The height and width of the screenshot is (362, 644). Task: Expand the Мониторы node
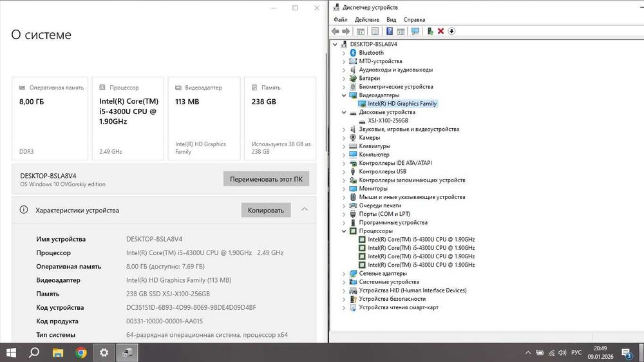[x=344, y=189]
